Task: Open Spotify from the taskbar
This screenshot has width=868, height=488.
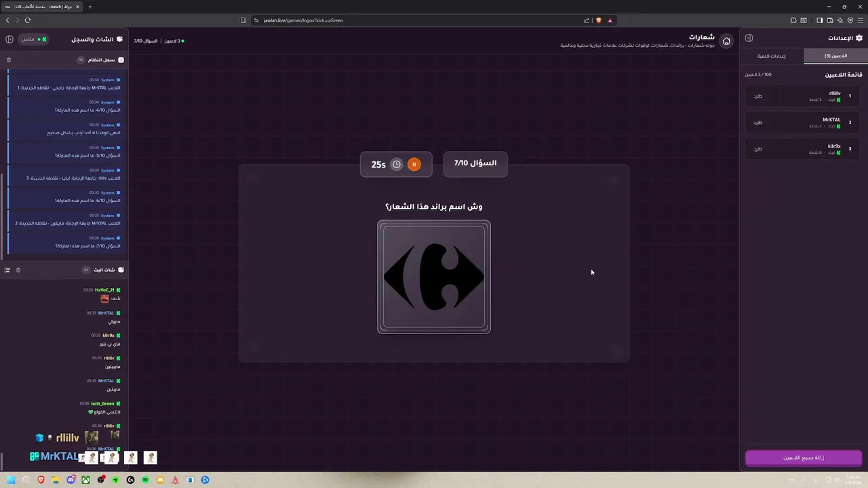Action: point(146,480)
